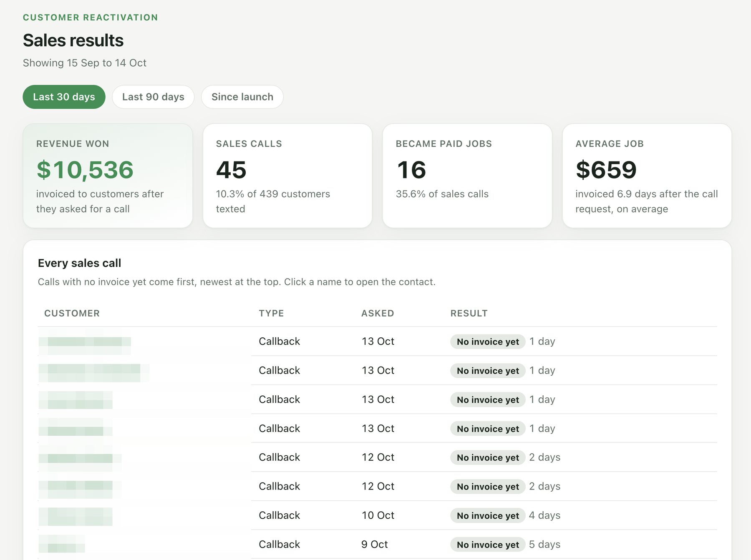Click the BECAME PAID JOBS card label
This screenshot has height=560, width=751.
pyautogui.click(x=444, y=144)
